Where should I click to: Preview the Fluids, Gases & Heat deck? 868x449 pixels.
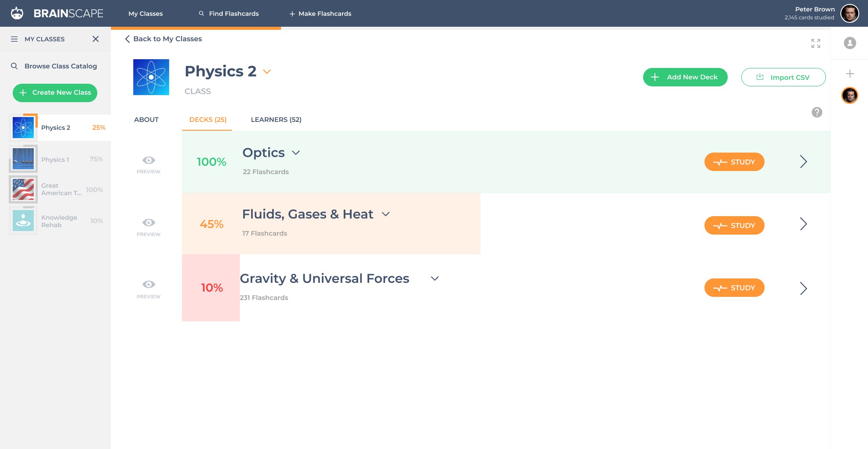(149, 223)
